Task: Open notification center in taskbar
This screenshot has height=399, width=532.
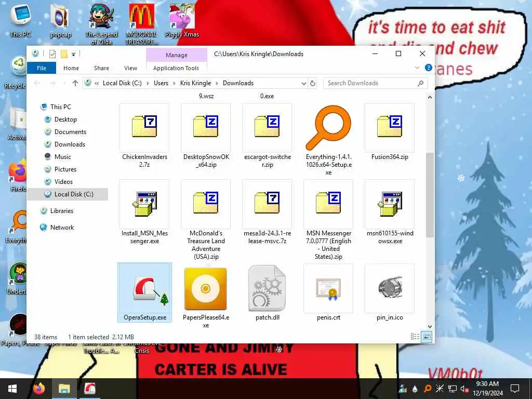Action: (x=515, y=389)
